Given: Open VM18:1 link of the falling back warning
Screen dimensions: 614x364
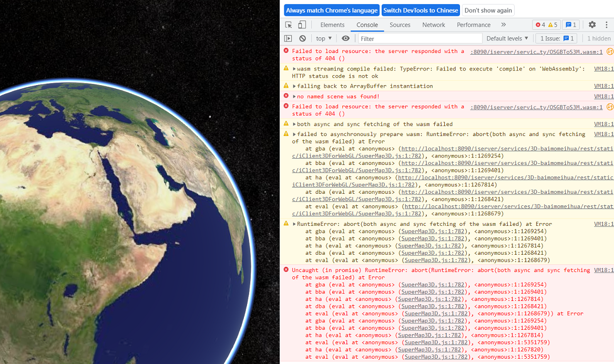Looking at the screenshot, I should (604, 86).
